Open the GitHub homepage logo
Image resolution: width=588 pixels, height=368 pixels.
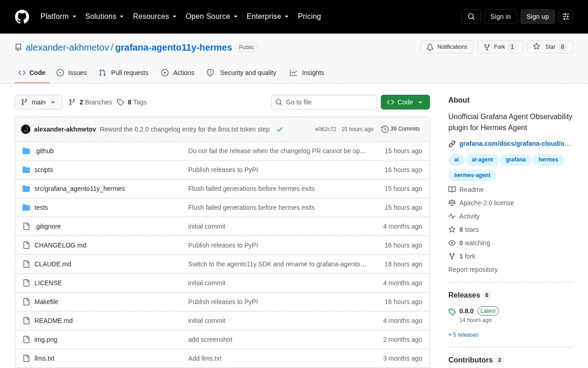pos(22,17)
